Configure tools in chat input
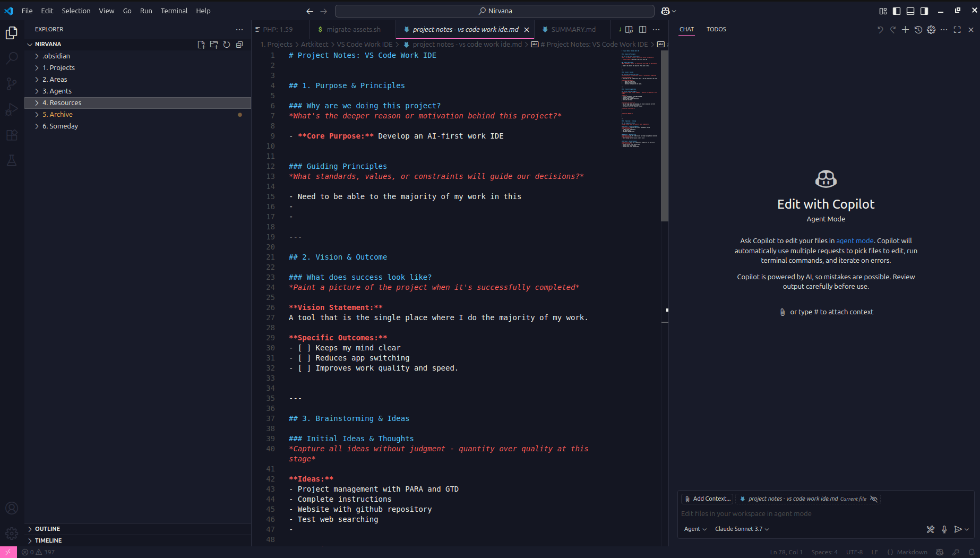Screen dimensions: 980x558 point(931,529)
